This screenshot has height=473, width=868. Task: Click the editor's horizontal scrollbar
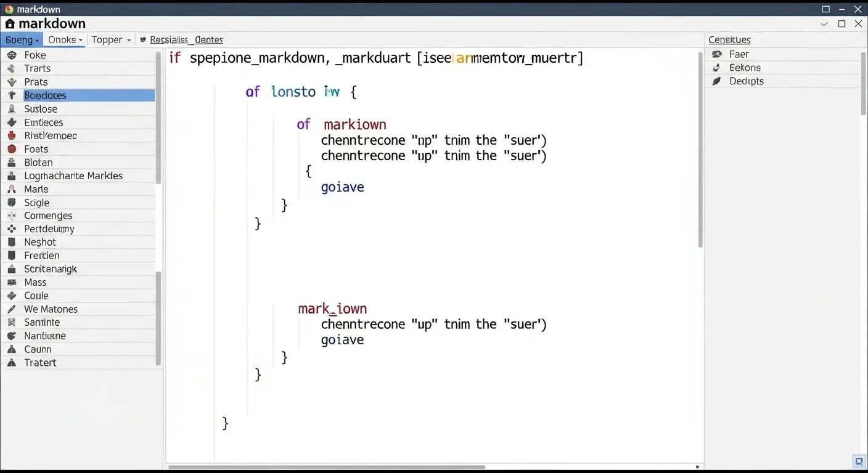click(327, 467)
